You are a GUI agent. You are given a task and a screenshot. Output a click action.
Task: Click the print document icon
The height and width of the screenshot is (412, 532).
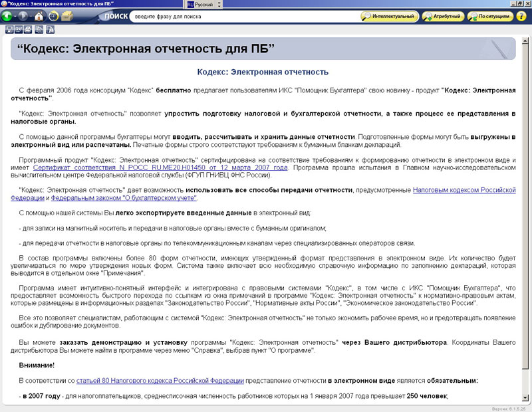(28, 30)
